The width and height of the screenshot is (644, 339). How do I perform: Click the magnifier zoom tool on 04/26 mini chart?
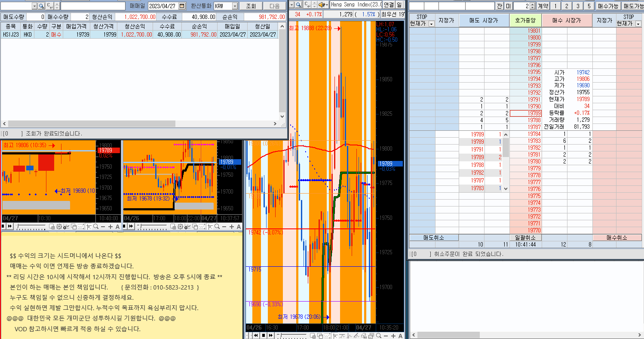(x=217, y=226)
